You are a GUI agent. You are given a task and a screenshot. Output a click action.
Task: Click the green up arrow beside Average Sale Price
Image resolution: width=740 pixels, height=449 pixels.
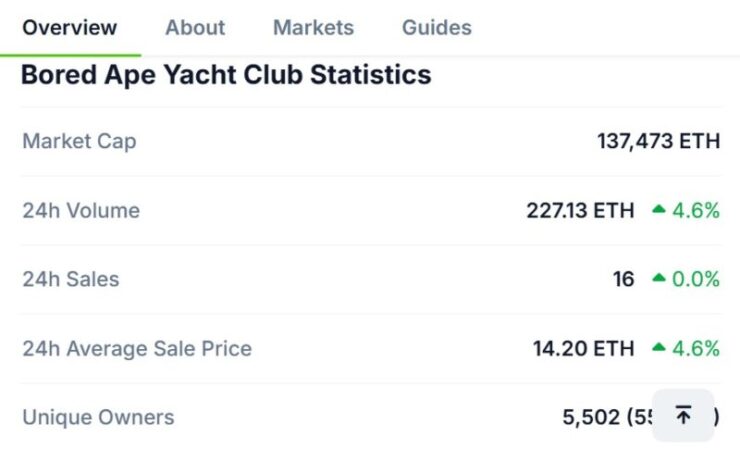coord(658,347)
